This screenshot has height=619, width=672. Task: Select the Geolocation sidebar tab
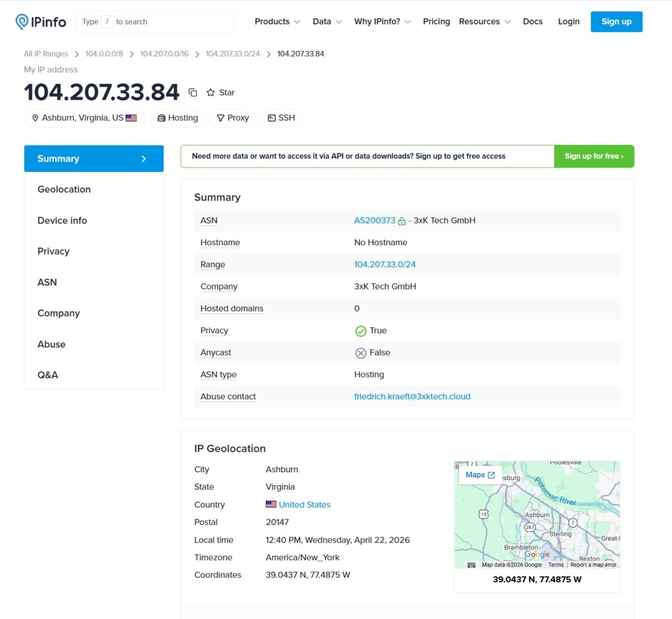click(94, 189)
